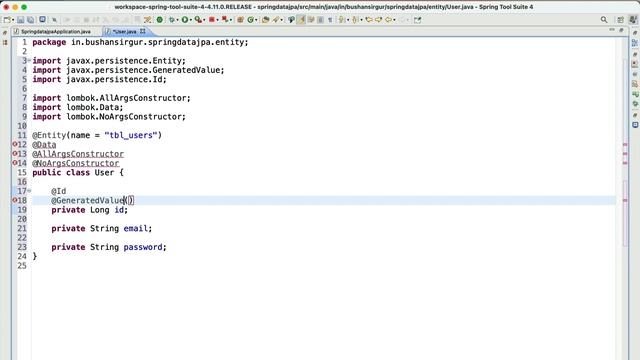Screen dimensions: 640x360
Task: Click the error marker on line 18
Action: tap(15, 200)
